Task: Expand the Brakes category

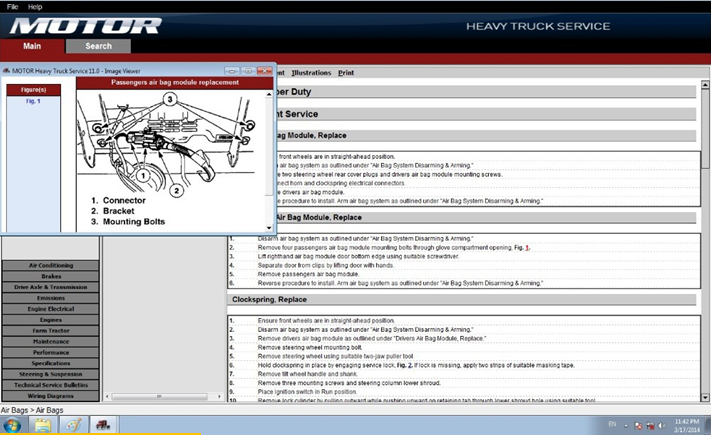Action: pos(51,276)
